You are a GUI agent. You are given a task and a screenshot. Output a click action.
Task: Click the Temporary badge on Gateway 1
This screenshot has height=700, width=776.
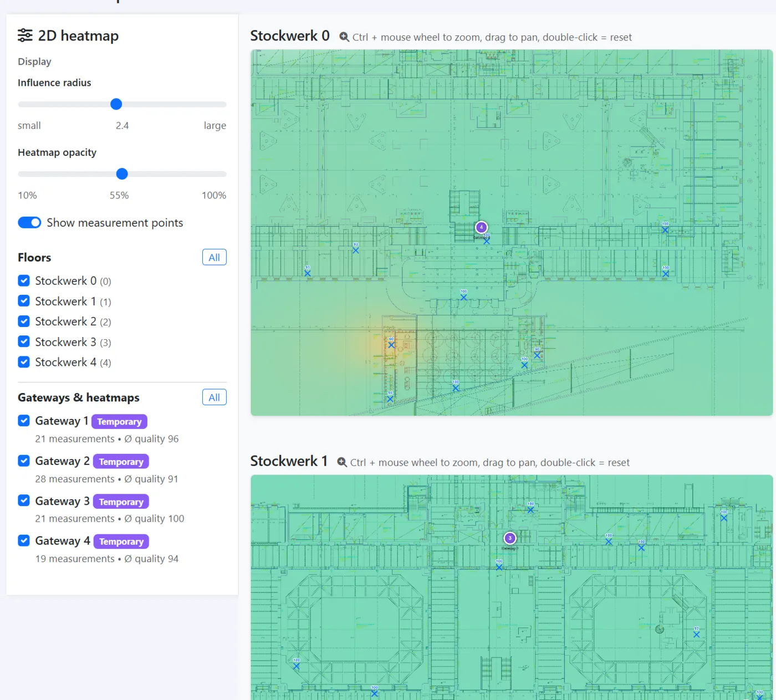coord(119,422)
